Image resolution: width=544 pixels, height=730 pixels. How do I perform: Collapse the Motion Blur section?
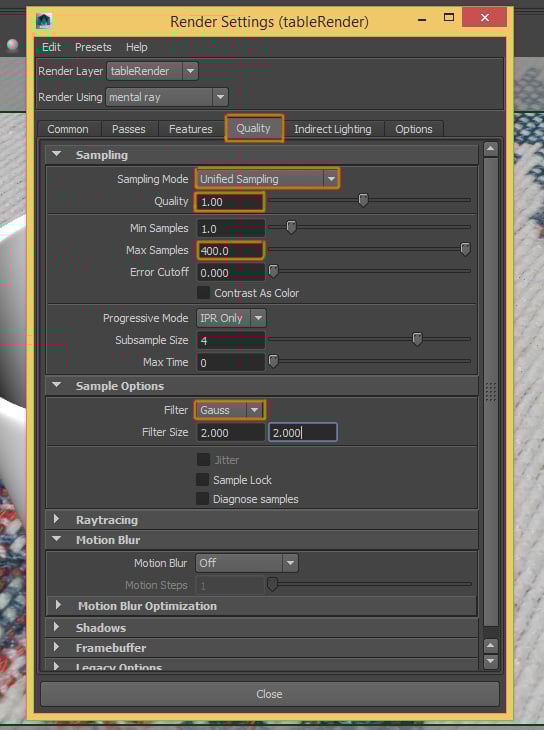[x=57, y=539]
